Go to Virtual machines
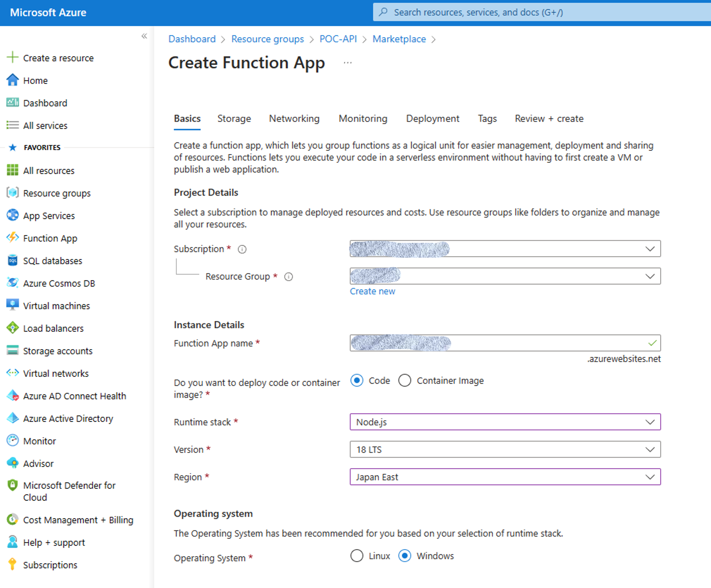The image size is (711, 588). 56,306
